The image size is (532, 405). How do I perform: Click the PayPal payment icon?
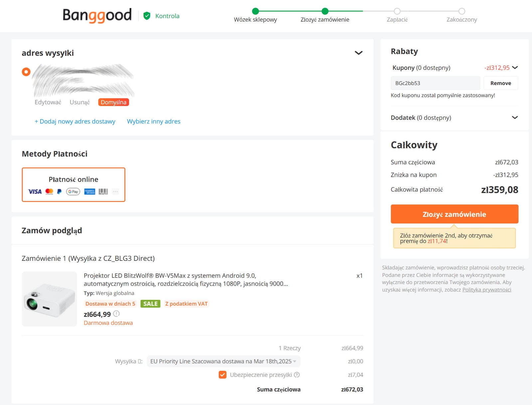(59, 191)
